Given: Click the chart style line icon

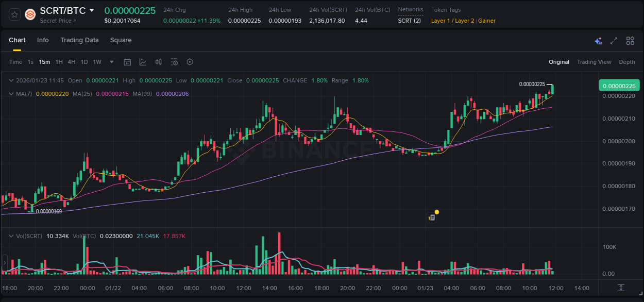Looking at the screenshot, I should (x=143, y=62).
